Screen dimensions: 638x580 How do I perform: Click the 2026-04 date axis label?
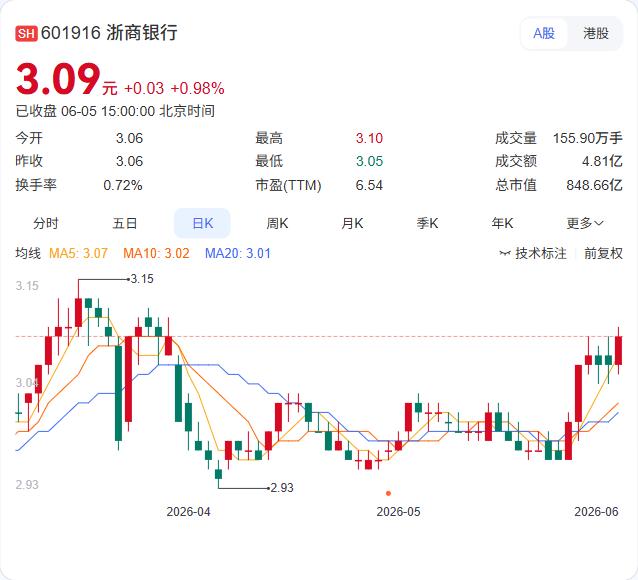(x=188, y=512)
